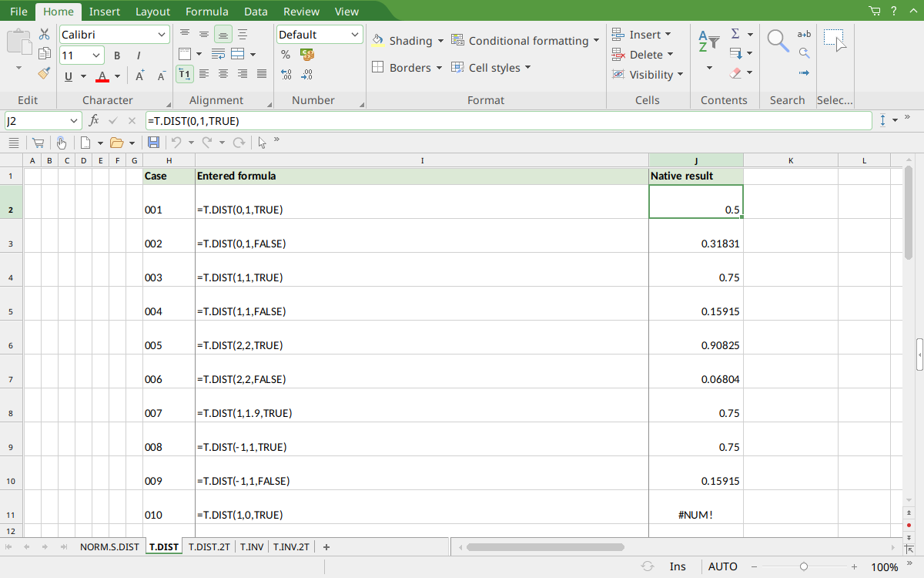Click the Borders button

pos(407,68)
